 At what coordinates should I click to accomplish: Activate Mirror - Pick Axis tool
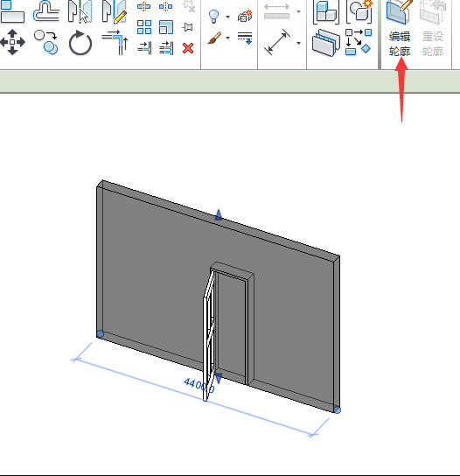80,12
